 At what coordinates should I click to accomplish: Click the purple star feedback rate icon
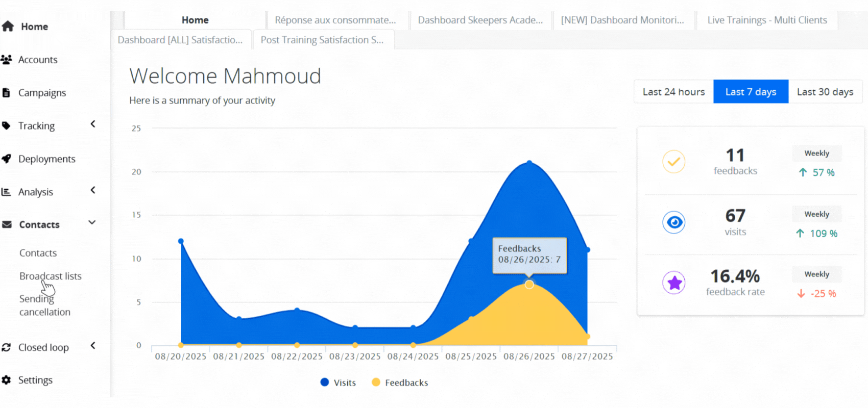click(x=673, y=283)
